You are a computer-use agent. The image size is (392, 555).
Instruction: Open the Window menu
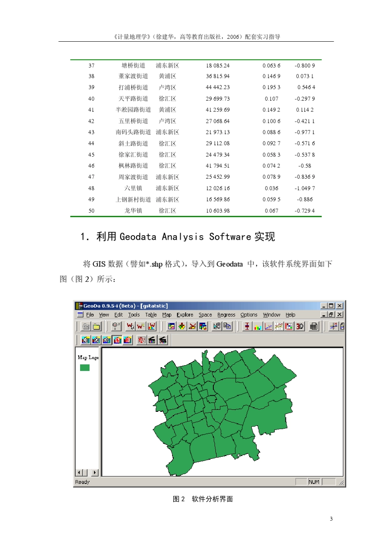point(272,315)
